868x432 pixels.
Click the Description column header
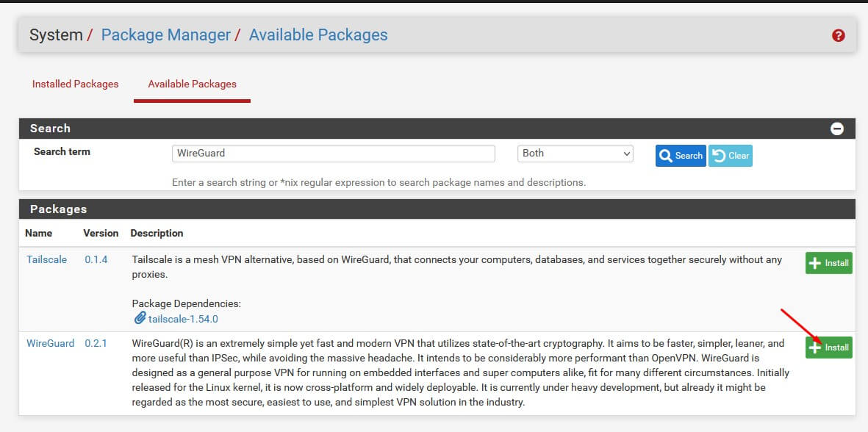(157, 234)
